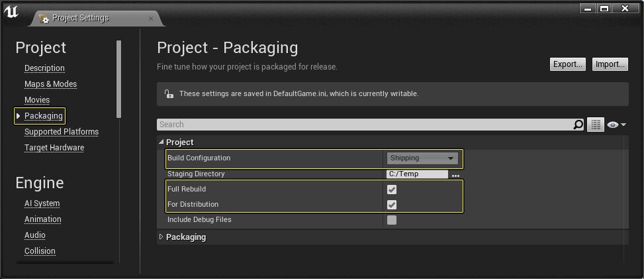Expand the Packaging section
Image resolution: width=644 pixels, height=279 pixels.
[x=161, y=237]
